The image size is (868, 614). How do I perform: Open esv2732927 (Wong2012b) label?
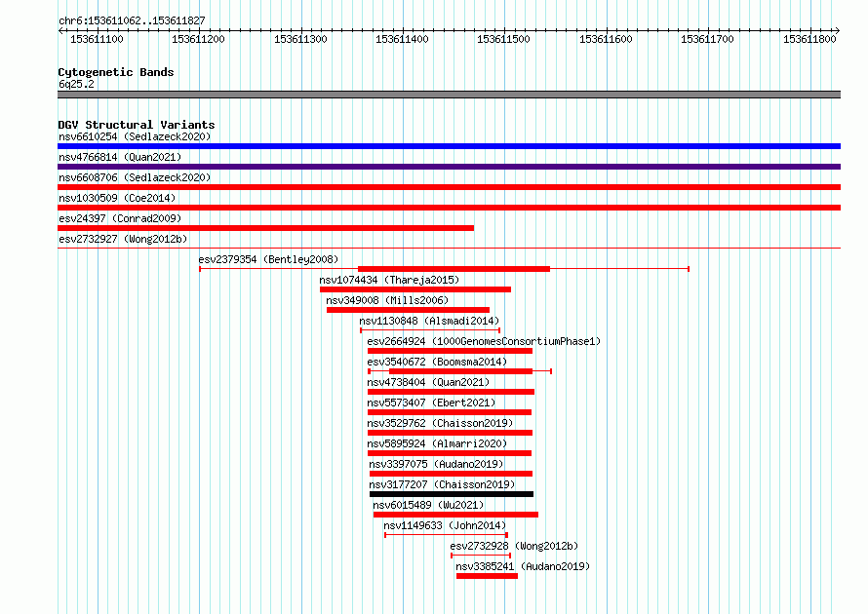point(123,239)
